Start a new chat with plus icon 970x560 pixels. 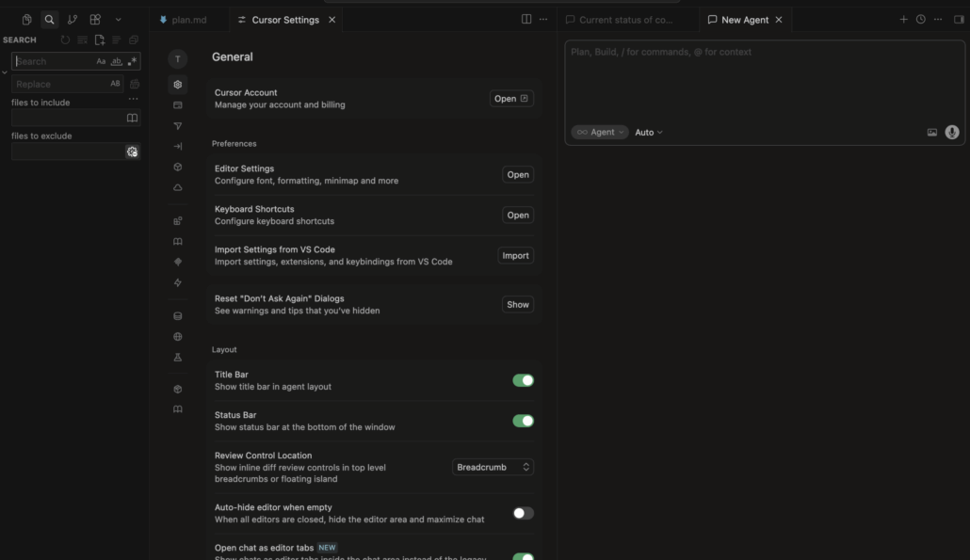(903, 20)
